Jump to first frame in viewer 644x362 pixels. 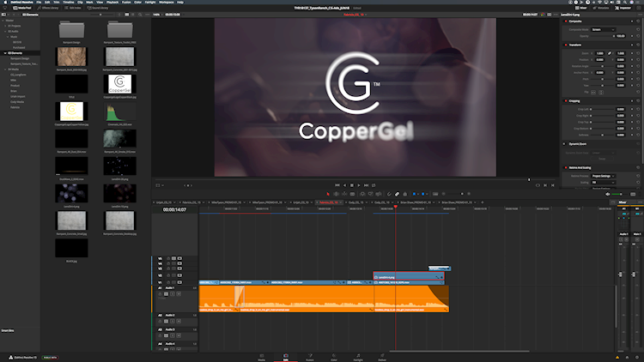tap(337, 185)
